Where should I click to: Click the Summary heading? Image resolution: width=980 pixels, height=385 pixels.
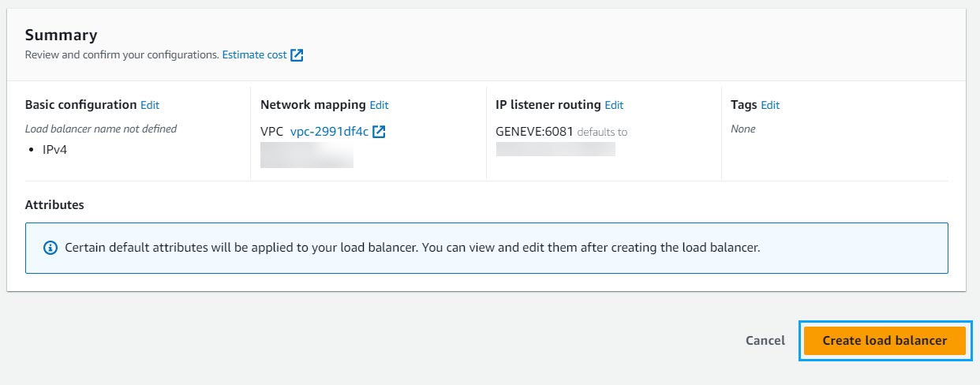click(x=62, y=35)
